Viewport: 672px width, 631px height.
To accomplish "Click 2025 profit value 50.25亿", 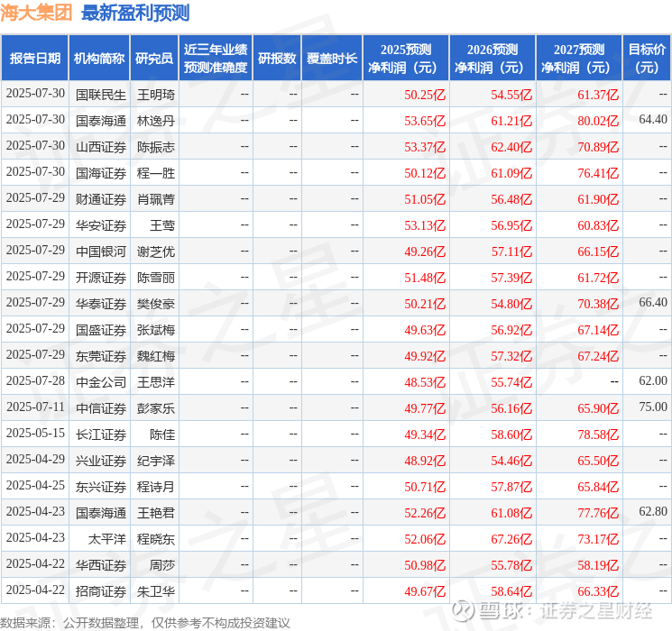I will click(x=425, y=95).
